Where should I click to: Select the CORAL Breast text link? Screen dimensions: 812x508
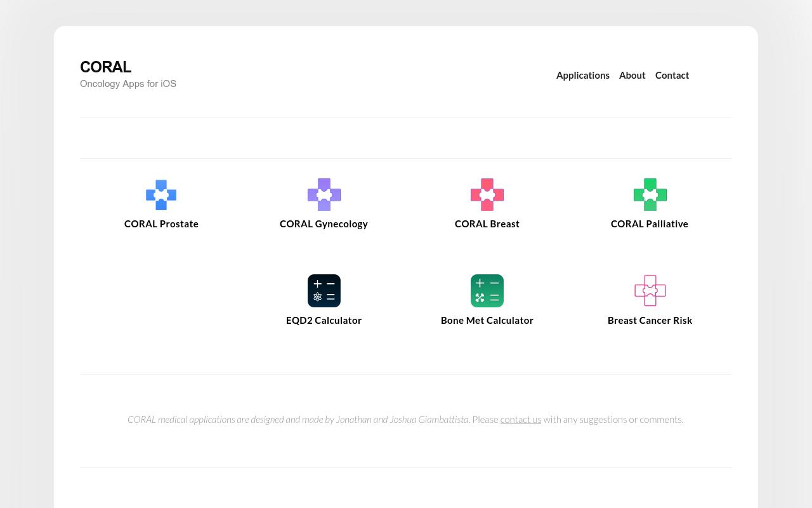487,224
